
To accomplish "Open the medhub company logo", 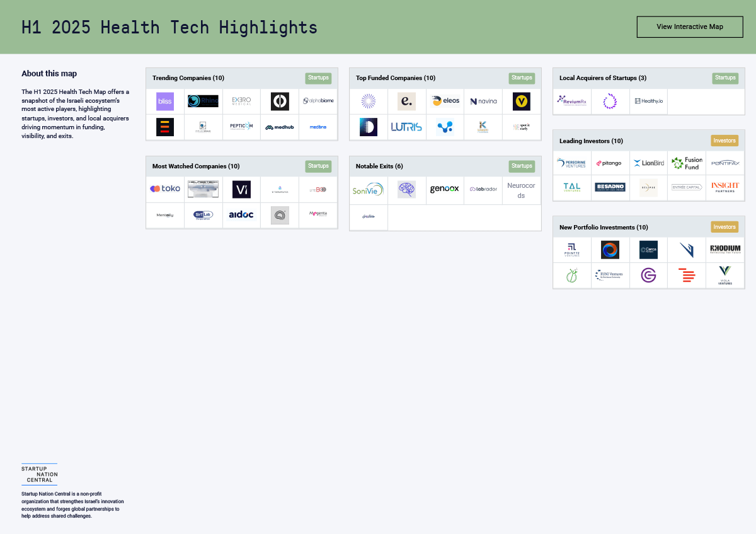I will click(280, 127).
